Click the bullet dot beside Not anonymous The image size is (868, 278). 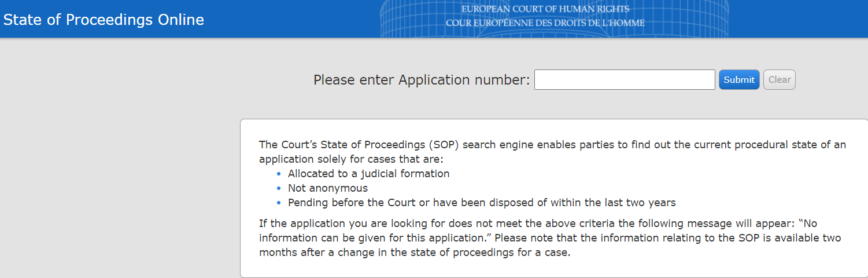pos(279,188)
